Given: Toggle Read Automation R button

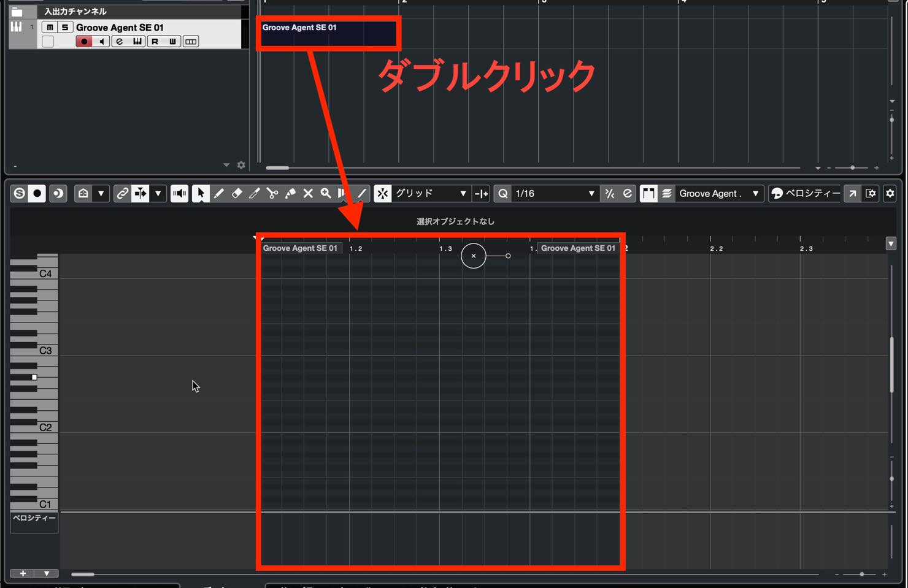Looking at the screenshot, I should 155,41.
